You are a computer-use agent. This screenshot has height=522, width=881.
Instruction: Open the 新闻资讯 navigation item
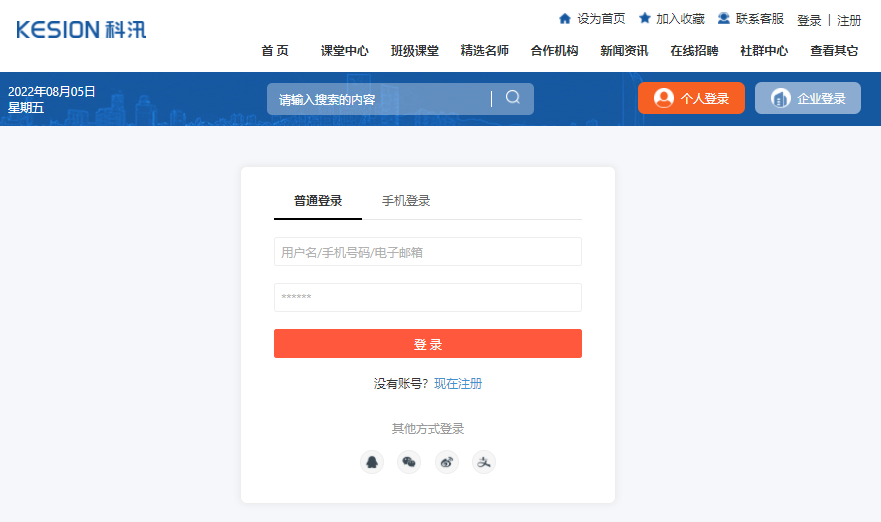tap(624, 51)
